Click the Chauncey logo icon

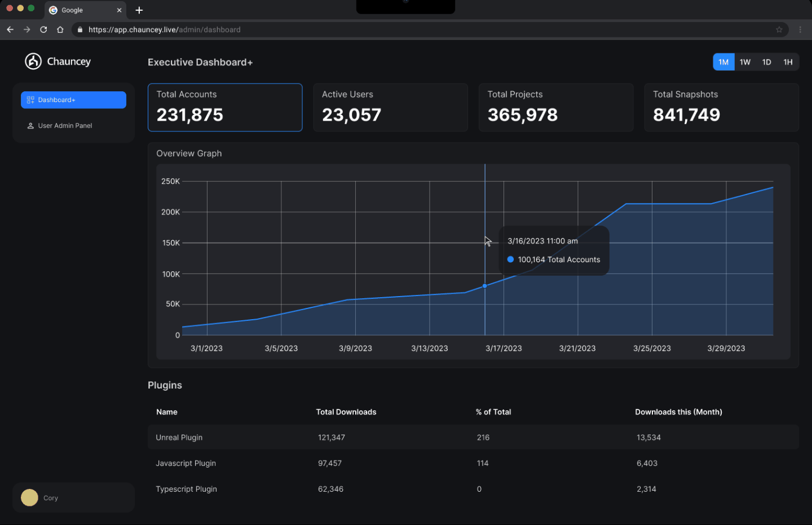pyautogui.click(x=33, y=61)
